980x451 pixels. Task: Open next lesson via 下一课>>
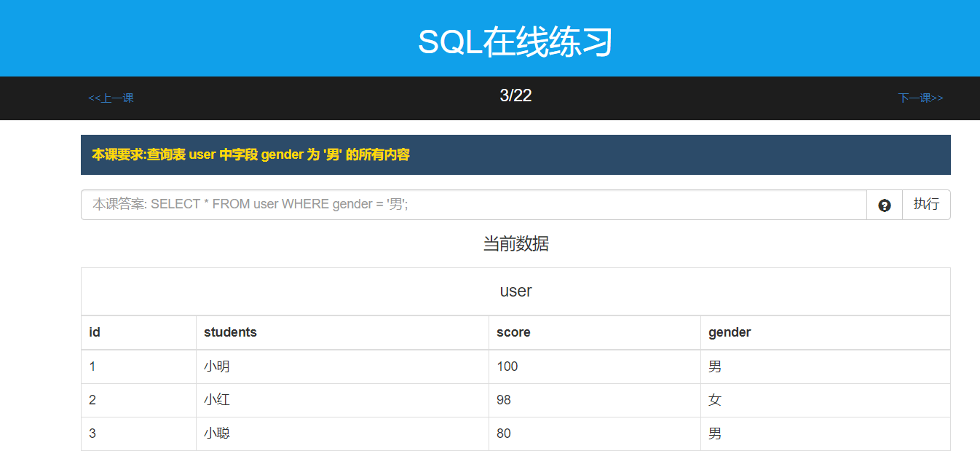click(920, 98)
